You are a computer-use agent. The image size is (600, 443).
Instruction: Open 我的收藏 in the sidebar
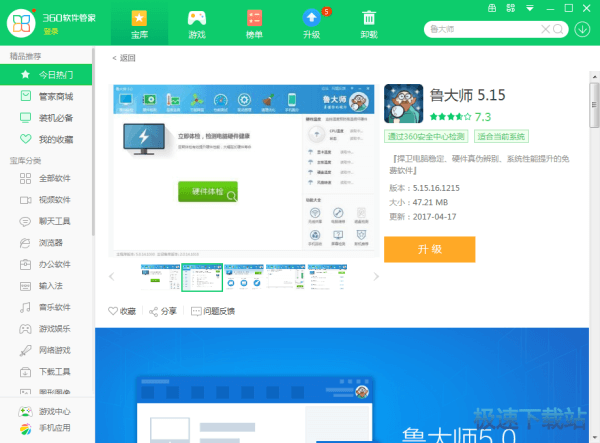46,139
